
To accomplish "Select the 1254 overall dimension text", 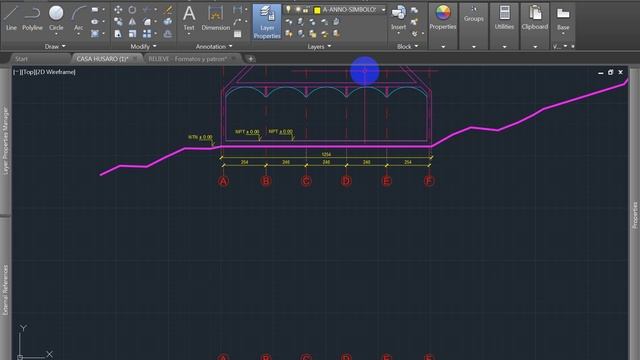I will pyautogui.click(x=326, y=154).
